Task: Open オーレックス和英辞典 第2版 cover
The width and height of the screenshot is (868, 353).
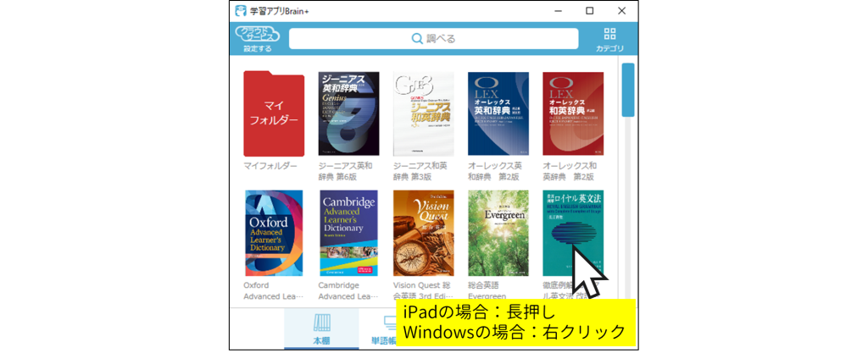Action: 573,113
